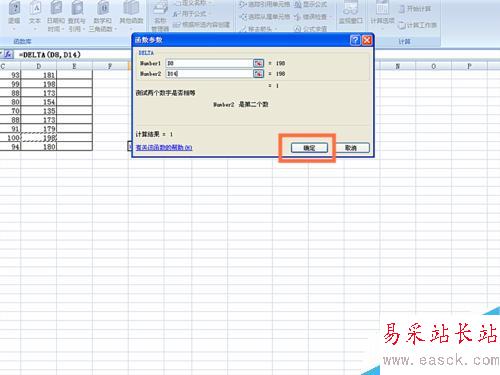
Task: Collapse dialog using Number1 range selector icon
Action: [258, 63]
